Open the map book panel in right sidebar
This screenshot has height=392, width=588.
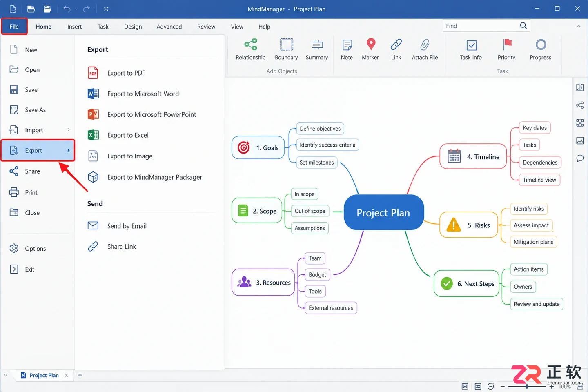pos(580,87)
